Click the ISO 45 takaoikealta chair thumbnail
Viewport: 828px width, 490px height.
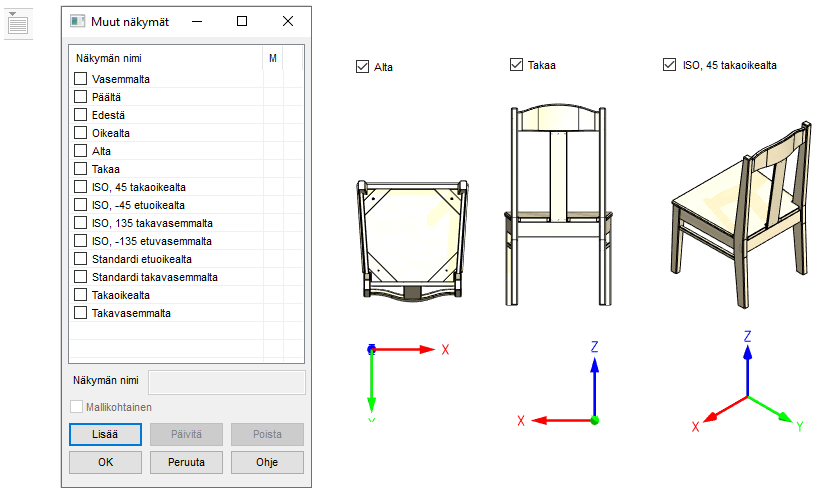click(737, 205)
